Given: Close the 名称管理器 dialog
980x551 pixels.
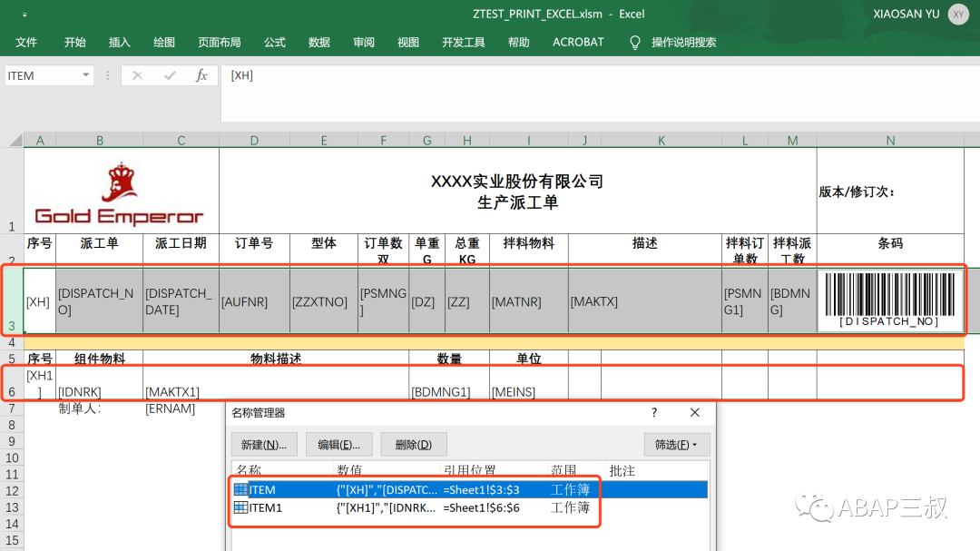Looking at the screenshot, I should pyautogui.click(x=695, y=412).
